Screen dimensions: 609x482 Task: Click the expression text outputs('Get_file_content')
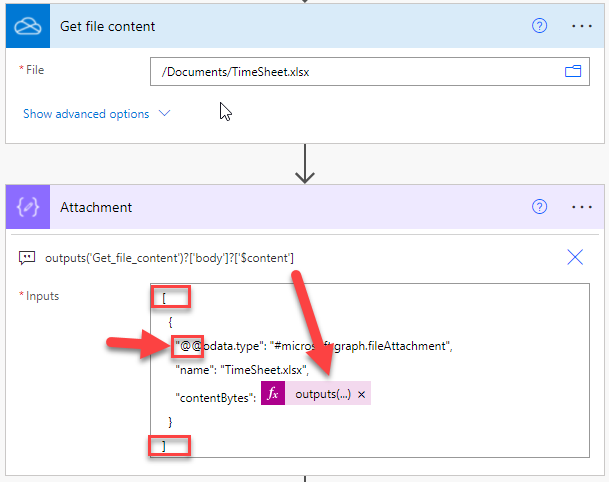(170, 258)
